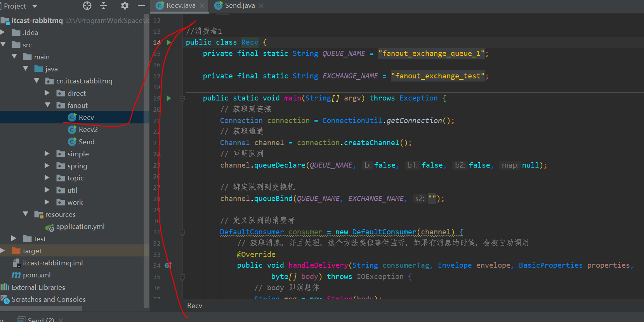Open the Project view dropdown
644x322 pixels.
[35, 6]
